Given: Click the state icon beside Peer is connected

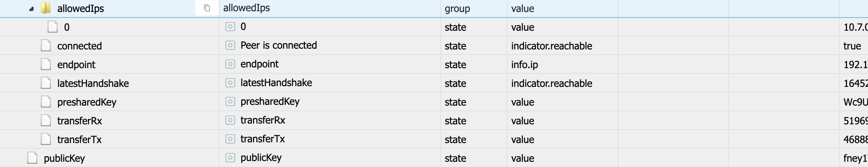Looking at the screenshot, I should point(230,45).
